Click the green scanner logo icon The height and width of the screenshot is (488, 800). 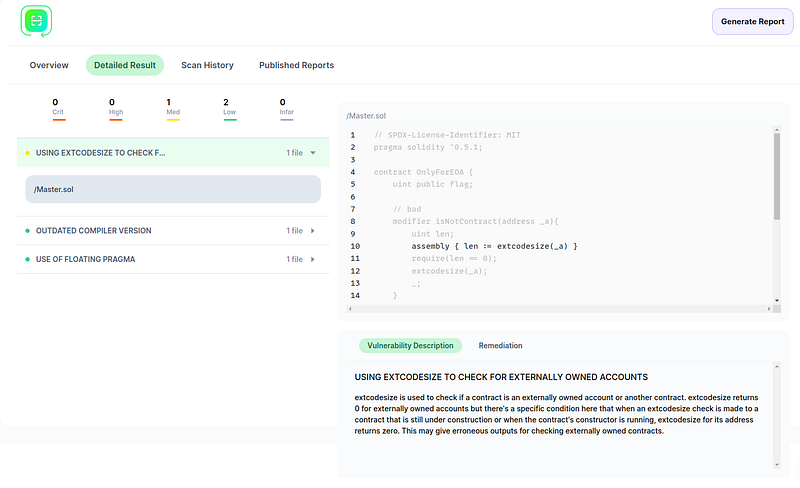point(36,21)
